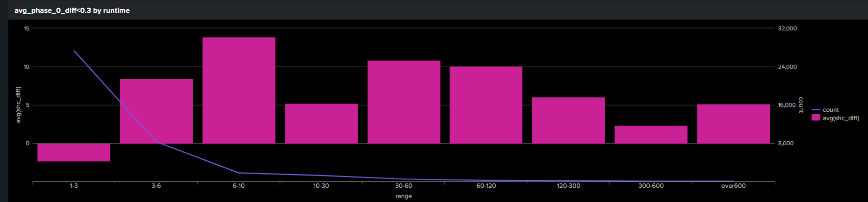Screen dimensions: 868x202
Task: Click the panel title avg_phase_0_diff<0.3 by runtime
Action: (72, 10)
